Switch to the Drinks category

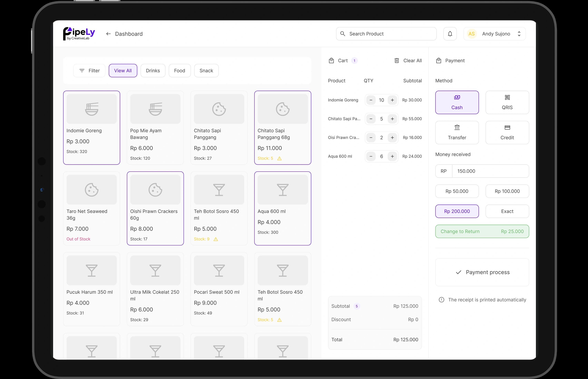pyautogui.click(x=153, y=71)
